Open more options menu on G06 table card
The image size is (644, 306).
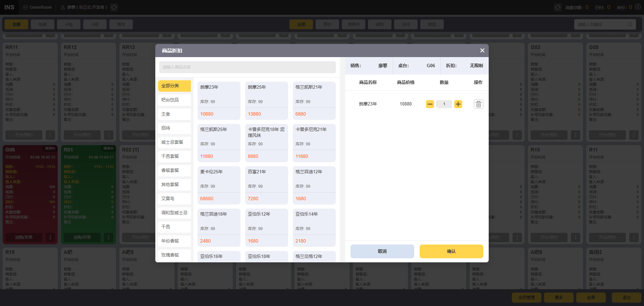click(50, 237)
